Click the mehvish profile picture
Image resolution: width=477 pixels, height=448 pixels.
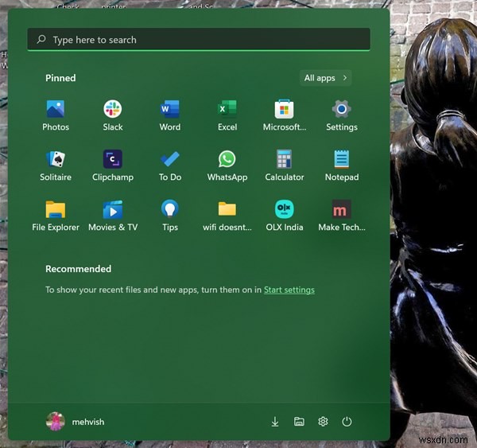pos(55,422)
